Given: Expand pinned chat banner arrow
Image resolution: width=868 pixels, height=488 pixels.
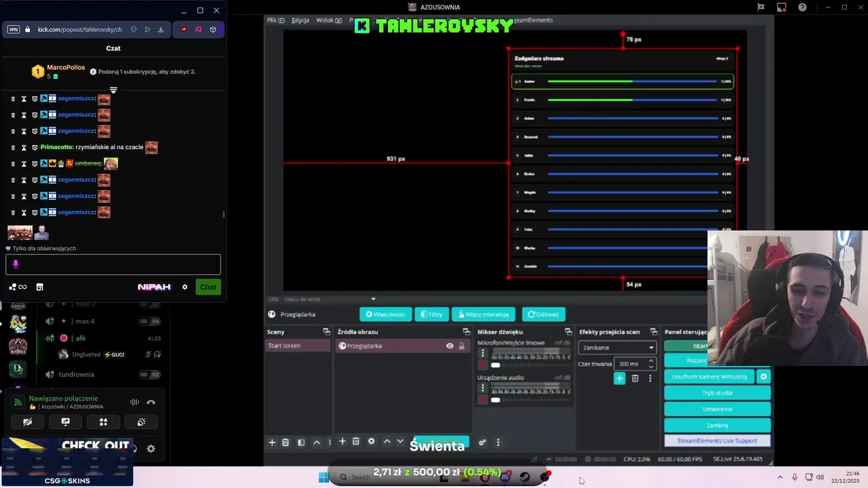Looking at the screenshot, I should (x=113, y=90).
